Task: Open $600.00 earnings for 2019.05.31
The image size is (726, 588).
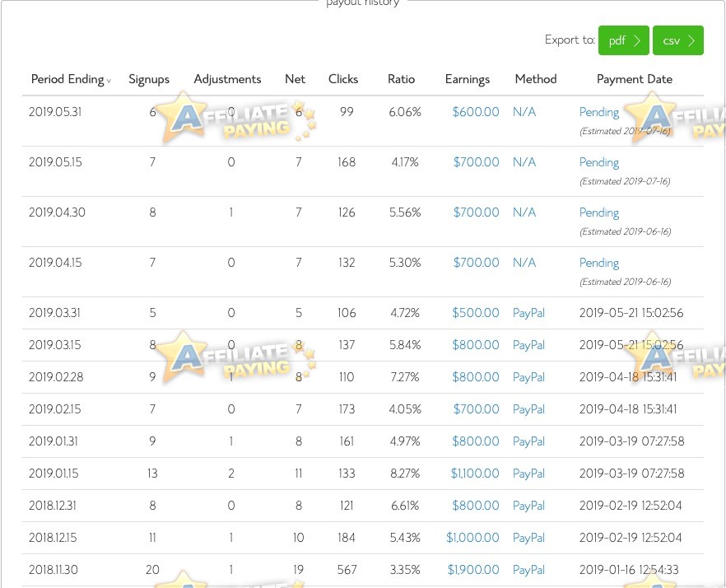Action: [476, 112]
